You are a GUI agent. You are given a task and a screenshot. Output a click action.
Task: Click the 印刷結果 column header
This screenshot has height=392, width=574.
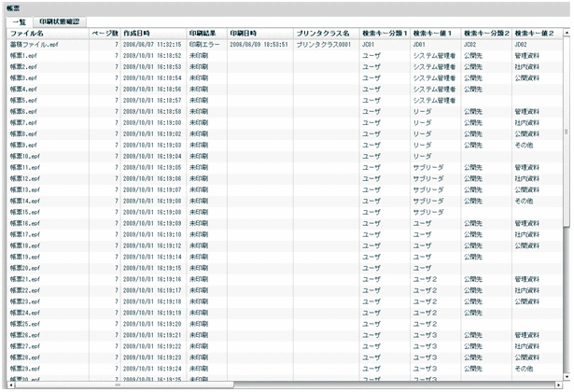[x=203, y=33]
